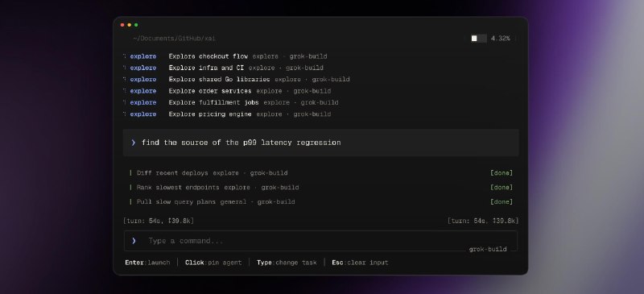Click the [done] status of Pull slow query plans
Screen dimensions: 644x294
pos(502,202)
